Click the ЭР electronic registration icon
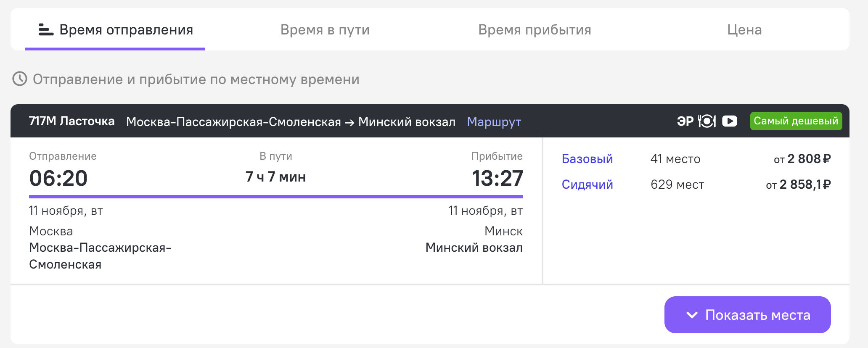The height and width of the screenshot is (348, 868). click(x=685, y=121)
